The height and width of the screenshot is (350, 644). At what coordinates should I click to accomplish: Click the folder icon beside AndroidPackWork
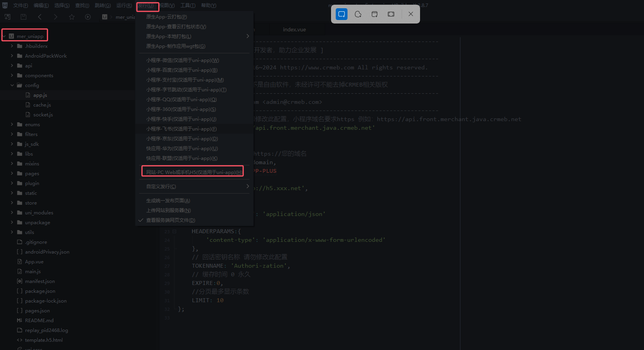20,56
